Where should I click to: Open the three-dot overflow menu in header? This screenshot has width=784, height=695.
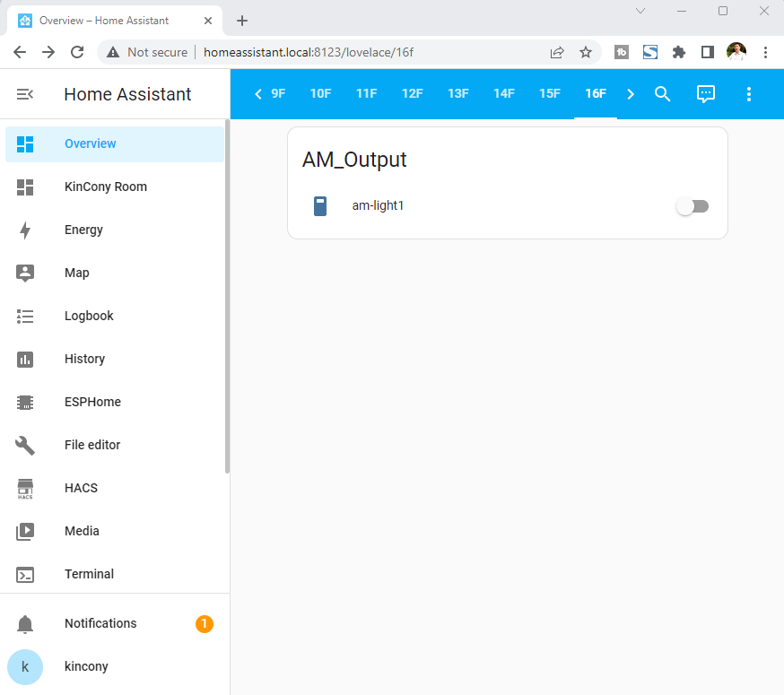[749, 94]
